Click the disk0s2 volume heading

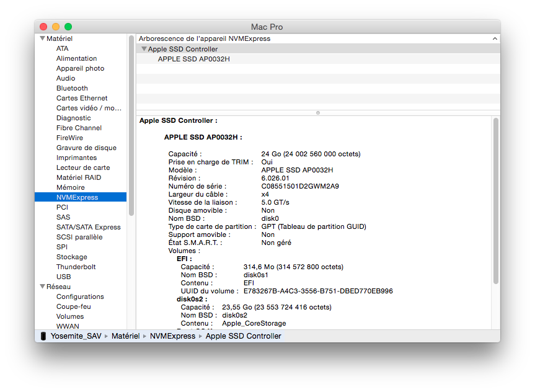[x=192, y=299]
